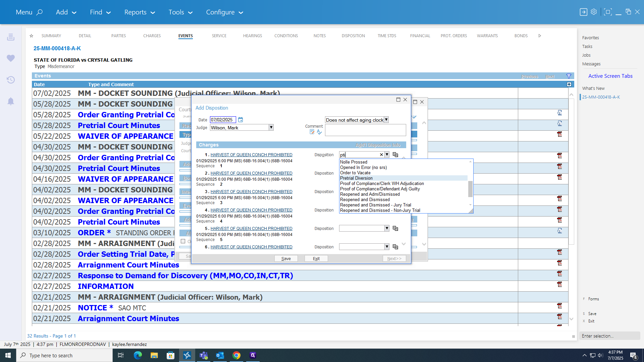Switch to the Charges tab
This screenshot has width=644, height=362.
[x=152, y=36]
